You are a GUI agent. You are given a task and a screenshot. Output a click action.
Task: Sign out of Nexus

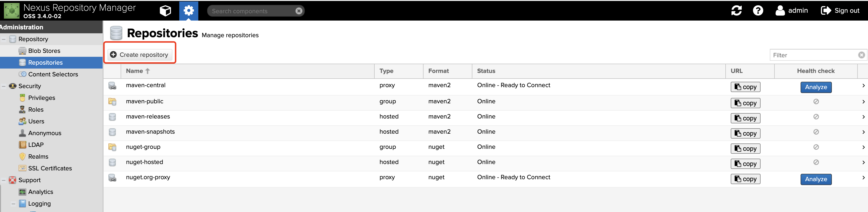click(x=840, y=11)
